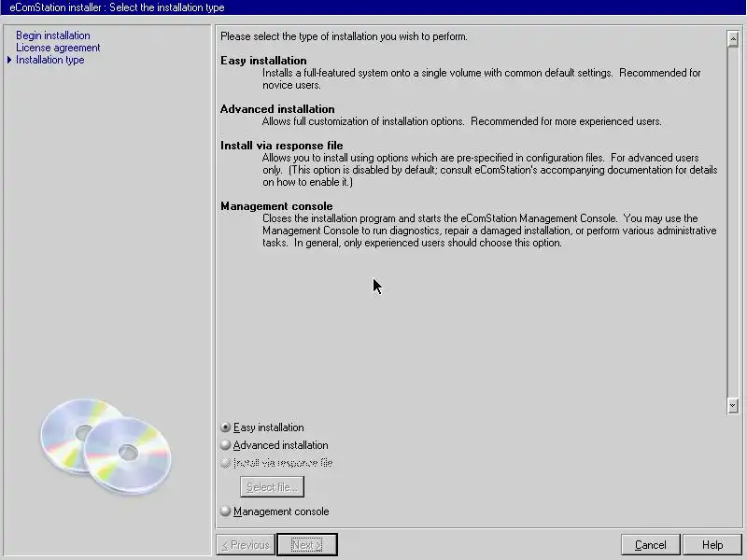Click the 'Advanced installation' description heading
Viewport: 747px width, 560px height.
coord(277,109)
